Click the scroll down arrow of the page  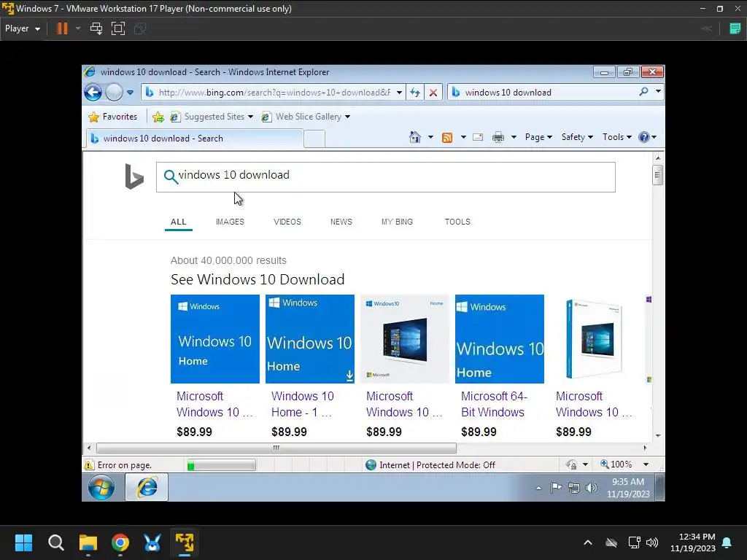click(x=657, y=435)
